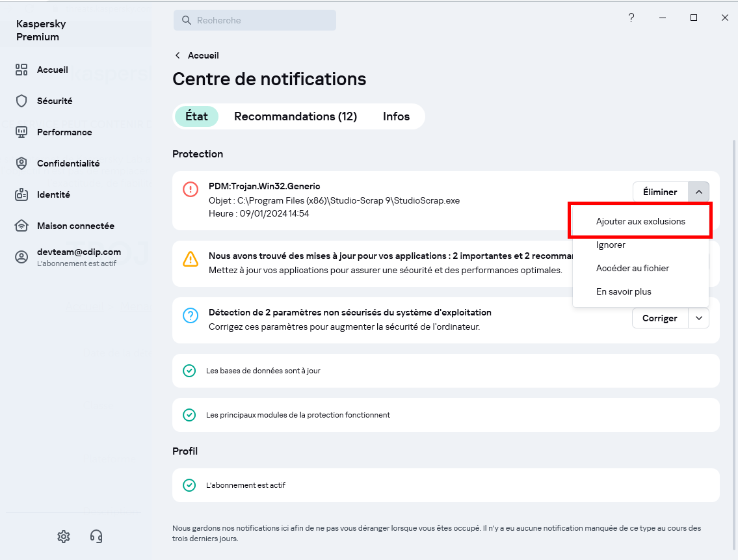738x560 pixels.
Task: Click the Sécurité shield icon
Action: [x=21, y=101]
